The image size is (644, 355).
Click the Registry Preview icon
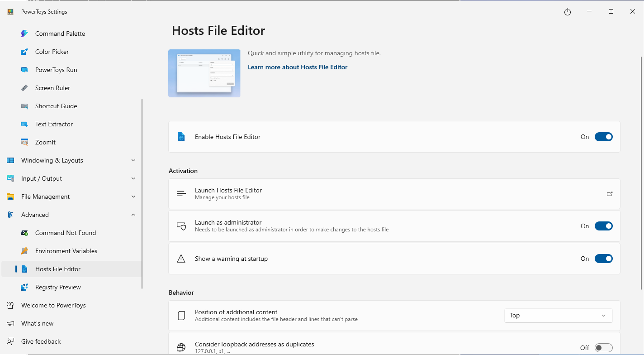(x=24, y=287)
